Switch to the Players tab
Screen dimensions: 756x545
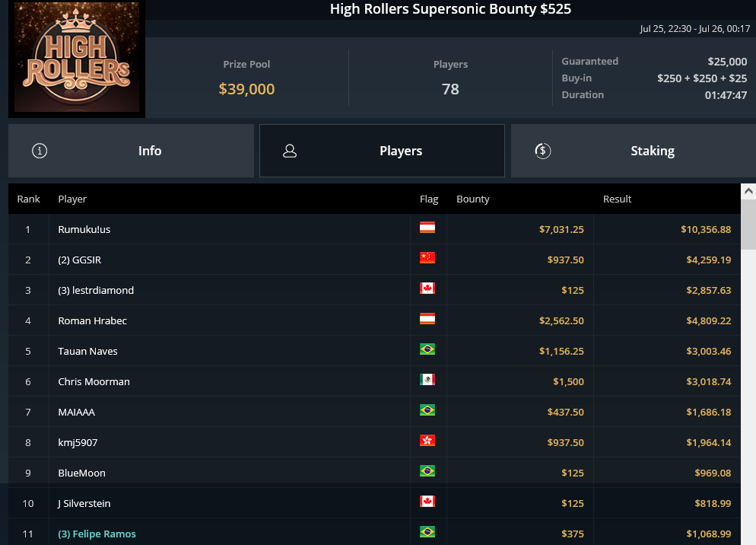(382, 151)
